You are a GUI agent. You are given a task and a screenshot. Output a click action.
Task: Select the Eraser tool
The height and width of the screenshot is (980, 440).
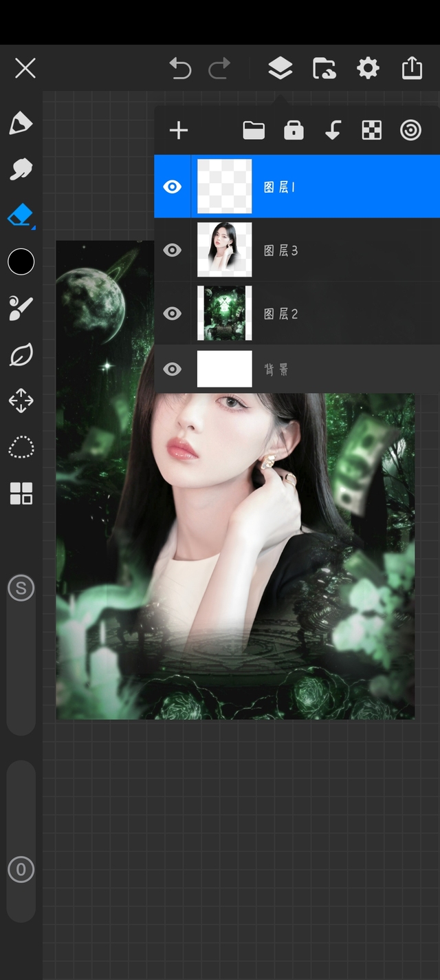tap(20, 215)
